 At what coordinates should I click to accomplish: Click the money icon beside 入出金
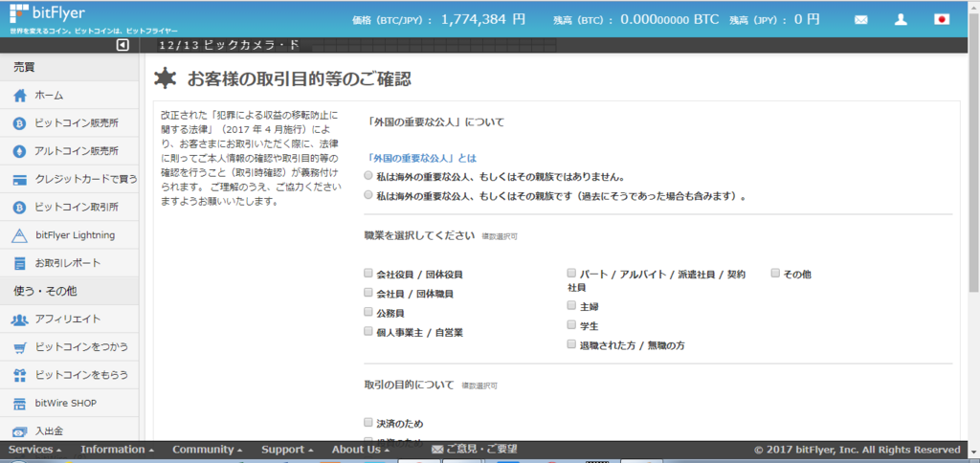(20, 431)
